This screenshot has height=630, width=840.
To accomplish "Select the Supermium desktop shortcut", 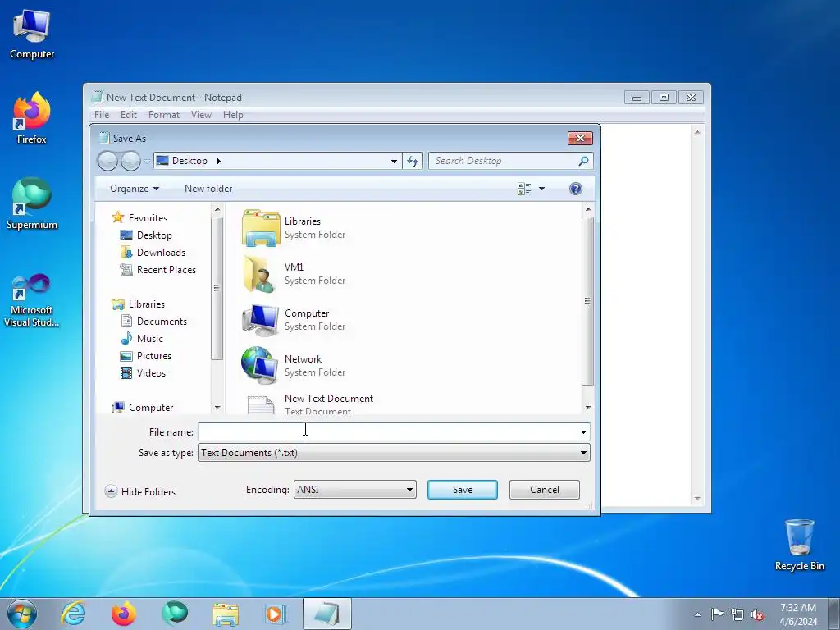I will pyautogui.click(x=32, y=203).
